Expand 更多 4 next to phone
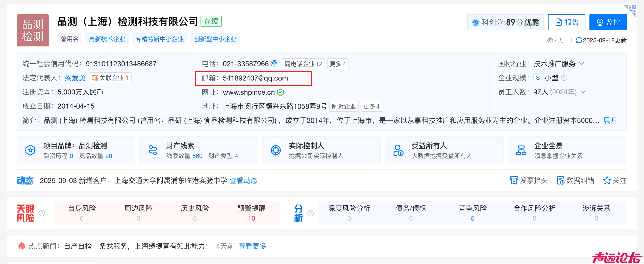The width and height of the screenshot is (644, 264). [x=338, y=64]
